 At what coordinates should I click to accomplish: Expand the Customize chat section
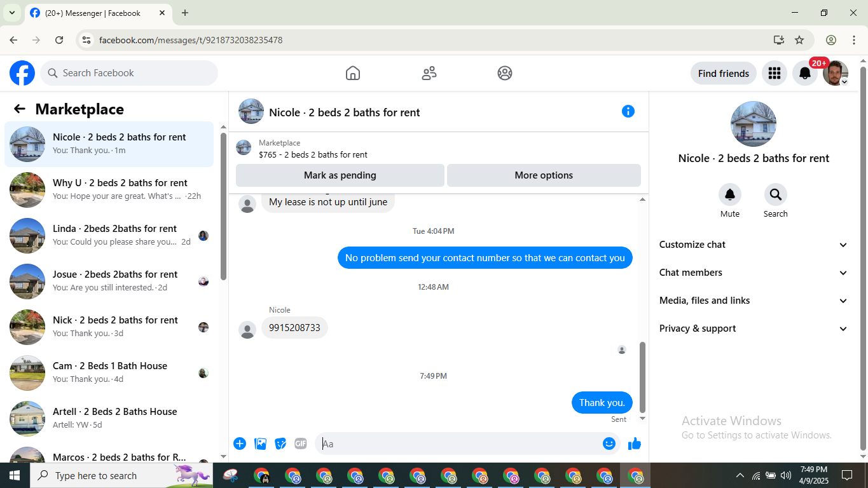754,245
